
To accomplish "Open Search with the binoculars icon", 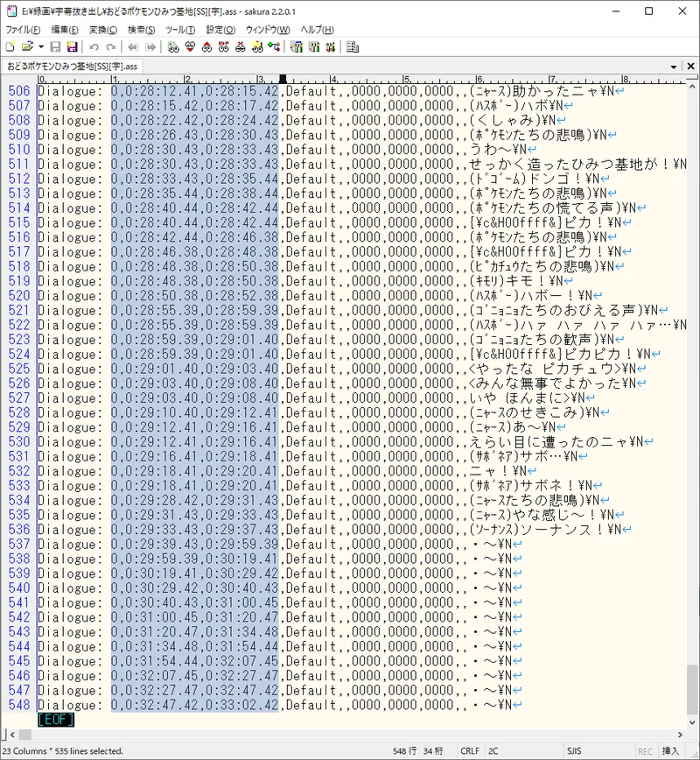I will (x=174, y=46).
